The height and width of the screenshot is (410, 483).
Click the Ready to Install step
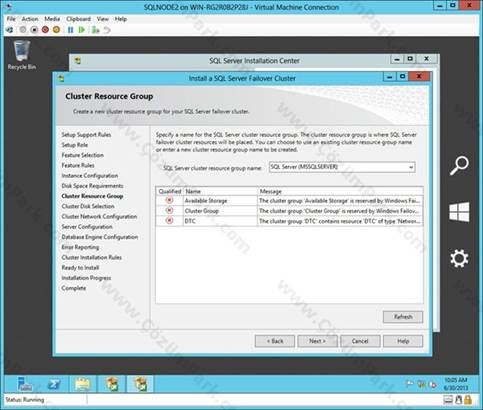pyautogui.click(x=80, y=268)
